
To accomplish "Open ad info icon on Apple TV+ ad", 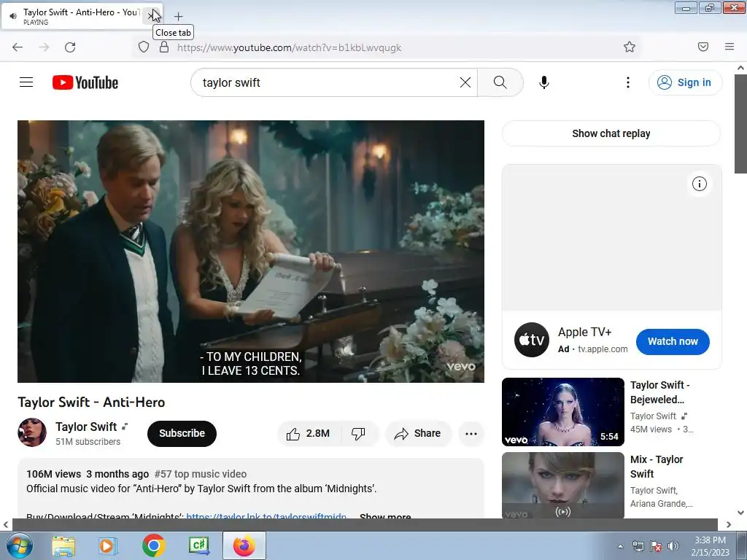I will pyautogui.click(x=699, y=184).
